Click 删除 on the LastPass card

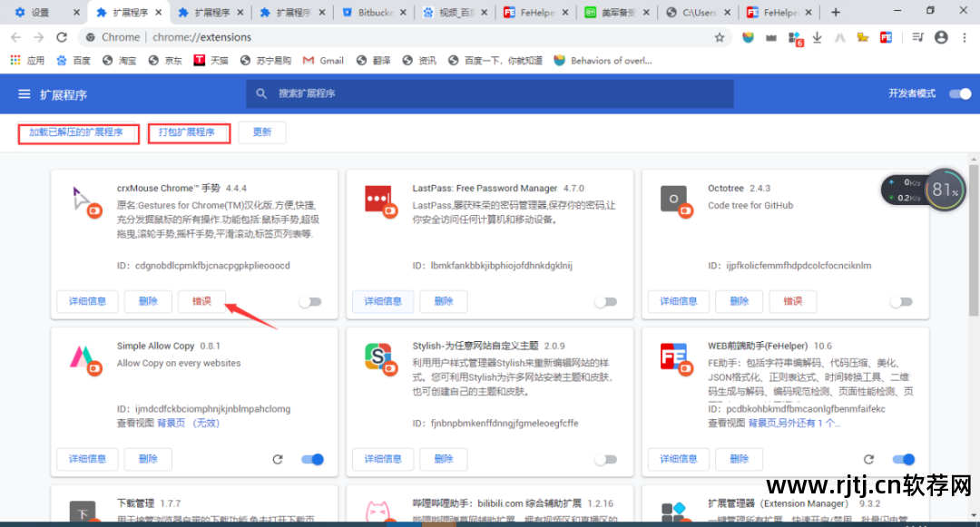point(443,301)
